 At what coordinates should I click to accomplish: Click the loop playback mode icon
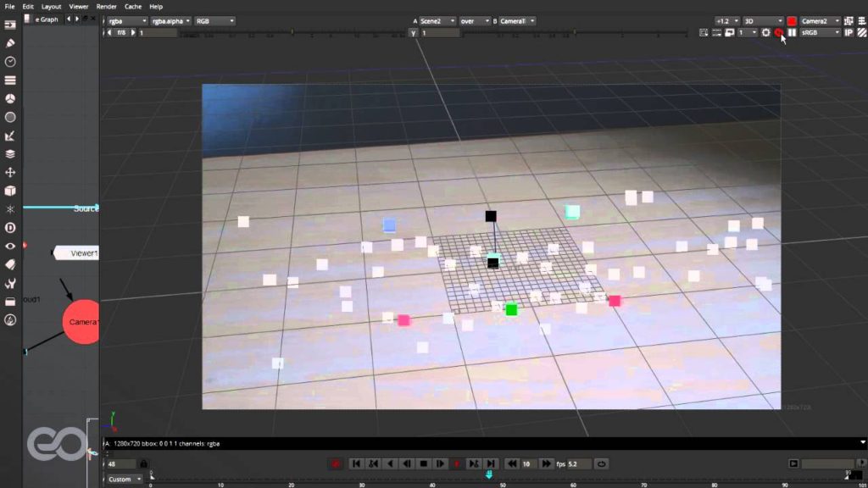[600, 463]
